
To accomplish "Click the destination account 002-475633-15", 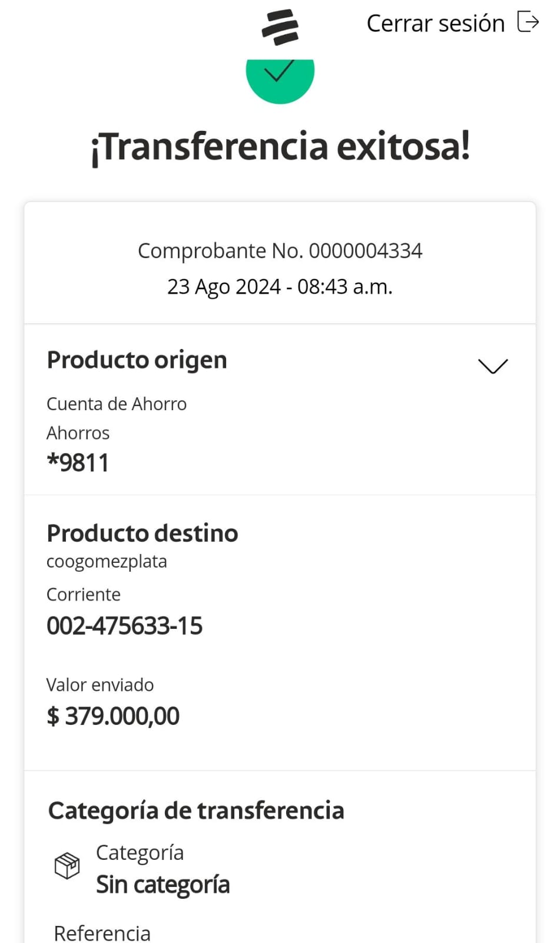I will (x=124, y=626).
